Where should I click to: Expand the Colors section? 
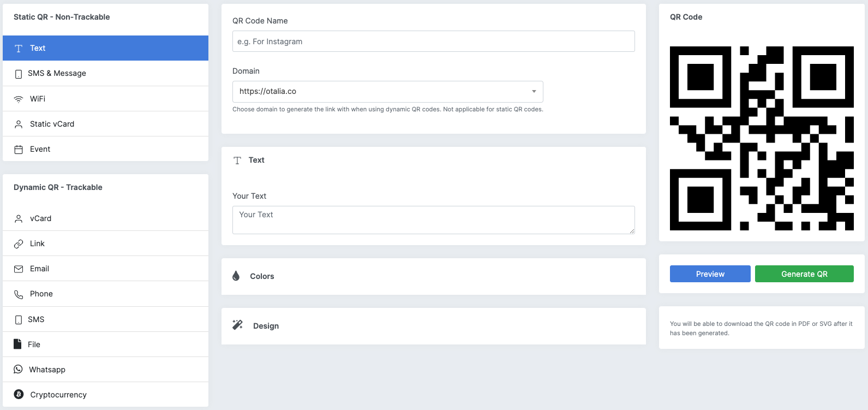[x=434, y=276]
